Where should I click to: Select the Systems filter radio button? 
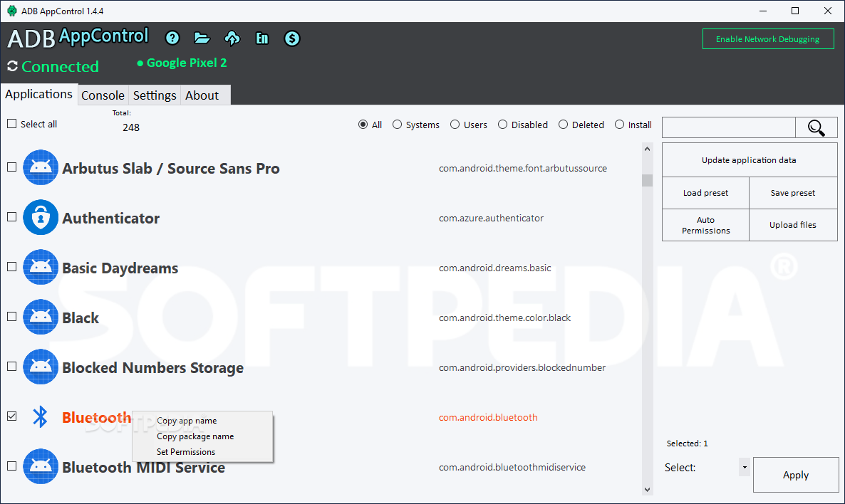(x=397, y=125)
